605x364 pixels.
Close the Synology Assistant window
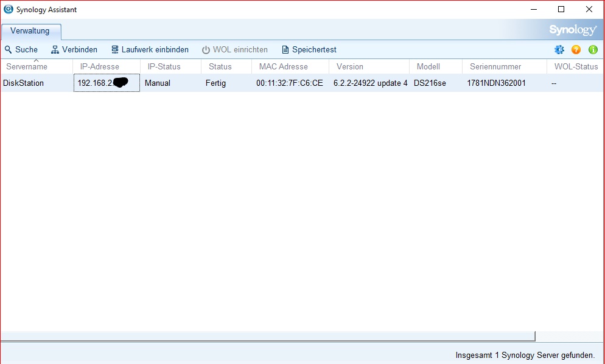click(589, 9)
